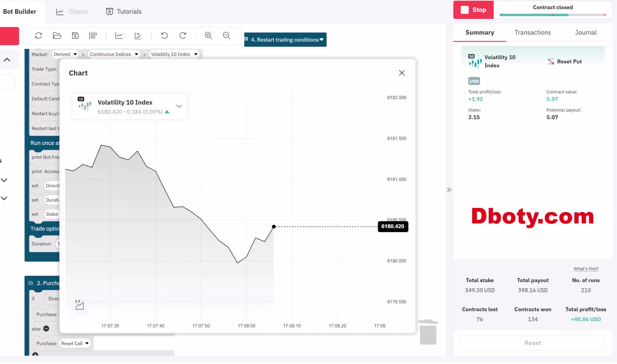Zoom out of the workspace
617x364 pixels.
coord(227,36)
